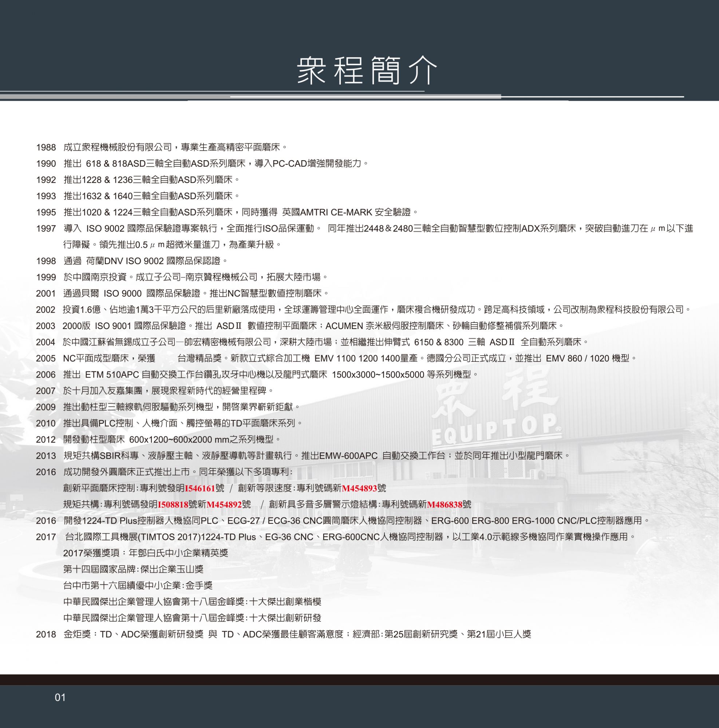Click the red patent number M454893
This screenshot has width=719, height=728.
[359, 488]
